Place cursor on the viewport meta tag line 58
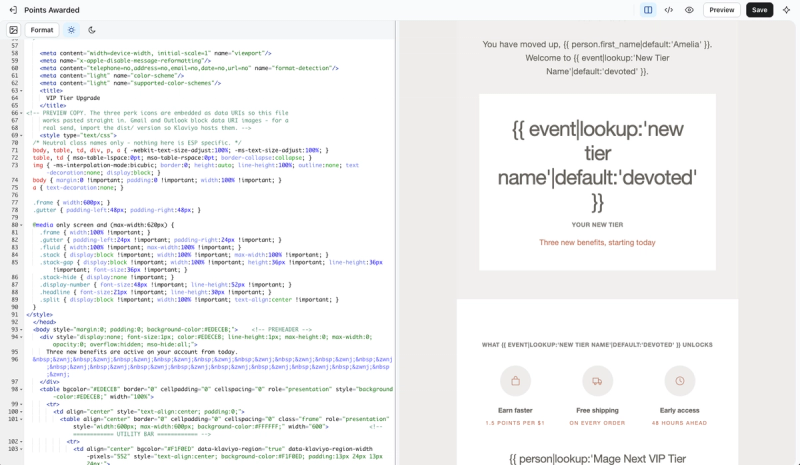 coord(156,53)
